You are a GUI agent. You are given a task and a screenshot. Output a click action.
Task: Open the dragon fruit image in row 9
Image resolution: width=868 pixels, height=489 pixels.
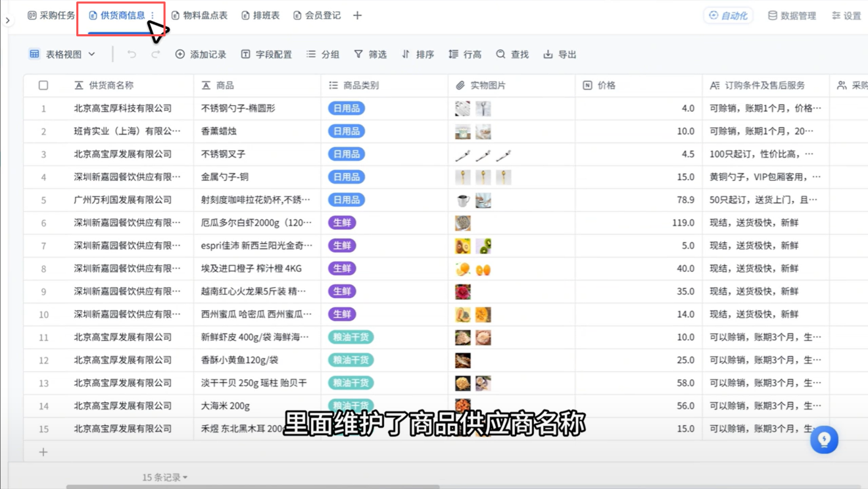pos(463,291)
